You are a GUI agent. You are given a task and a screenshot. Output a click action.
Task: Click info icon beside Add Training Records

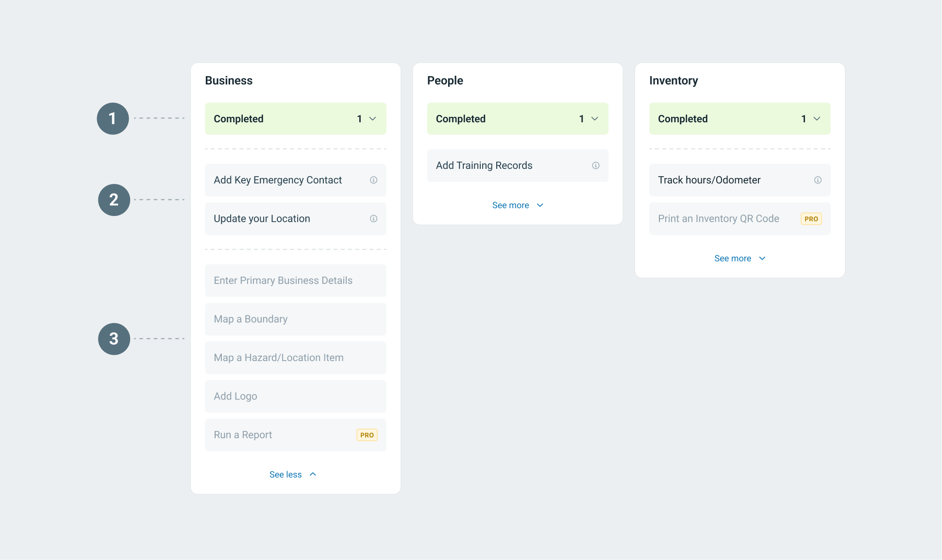click(596, 165)
